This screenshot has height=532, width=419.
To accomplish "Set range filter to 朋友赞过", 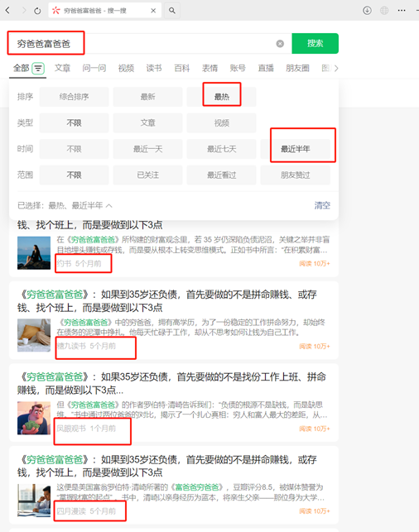I will 296,175.
